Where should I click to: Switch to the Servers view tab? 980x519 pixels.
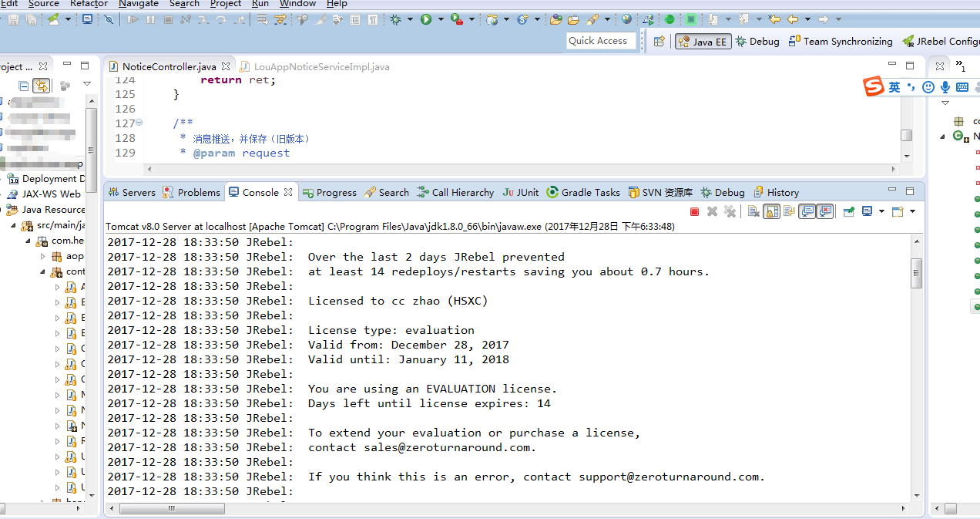(x=132, y=193)
